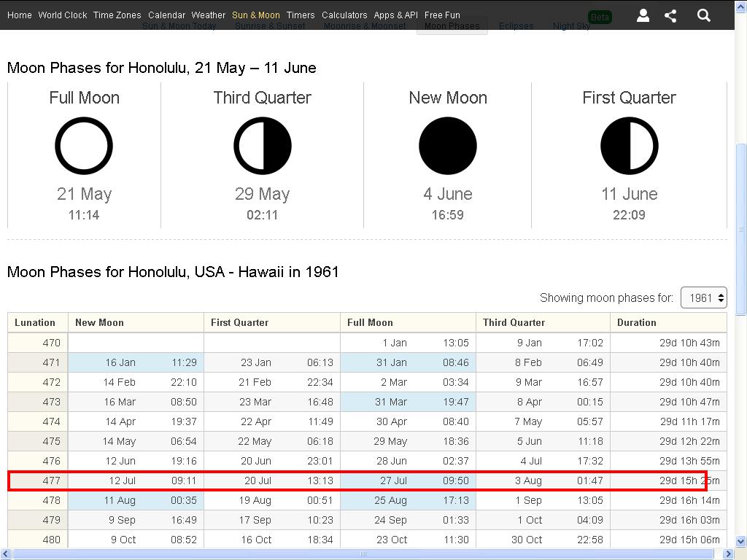The image size is (747, 560).
Task: Switch to the Moon Phases tab
Action: click(452, 26)
